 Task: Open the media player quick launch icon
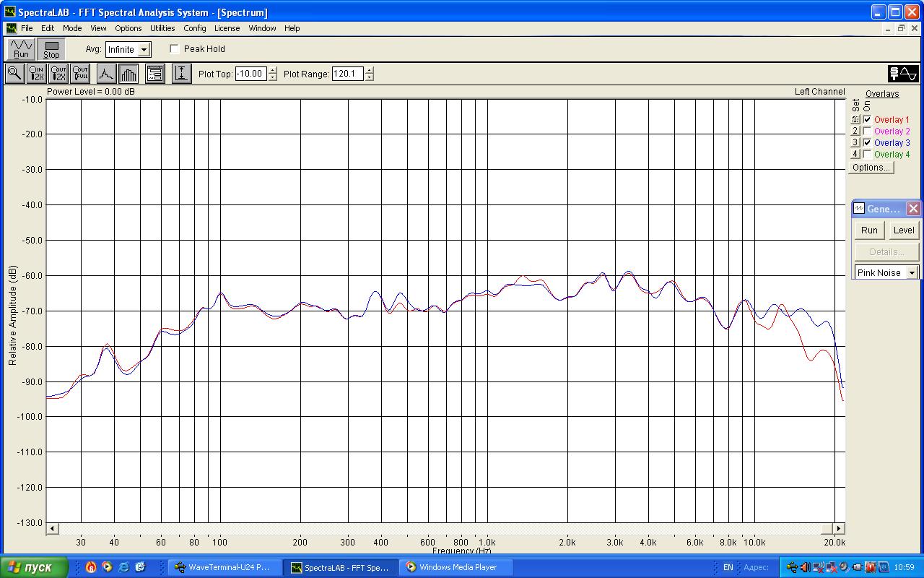coord(108,567)
